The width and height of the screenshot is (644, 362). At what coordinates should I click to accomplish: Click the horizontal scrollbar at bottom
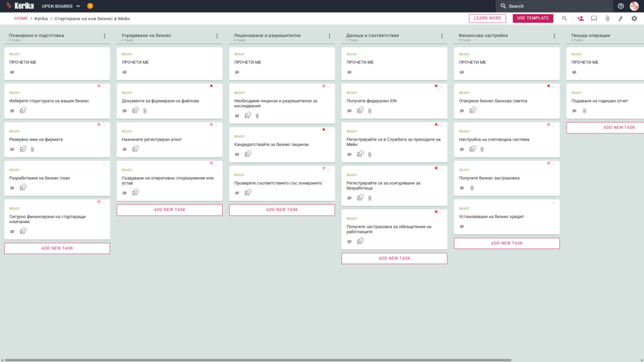(258, 360)
